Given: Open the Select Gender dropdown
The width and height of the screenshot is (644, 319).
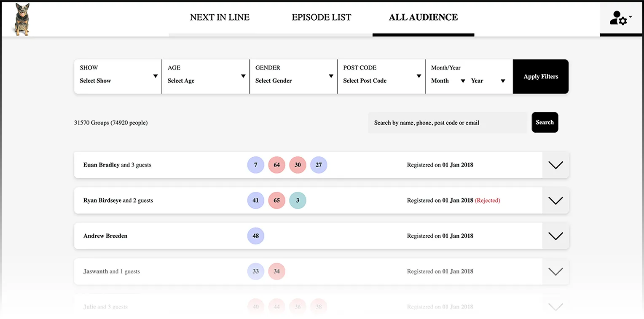Looking at the screenshot, I should [x=293, y=80].
